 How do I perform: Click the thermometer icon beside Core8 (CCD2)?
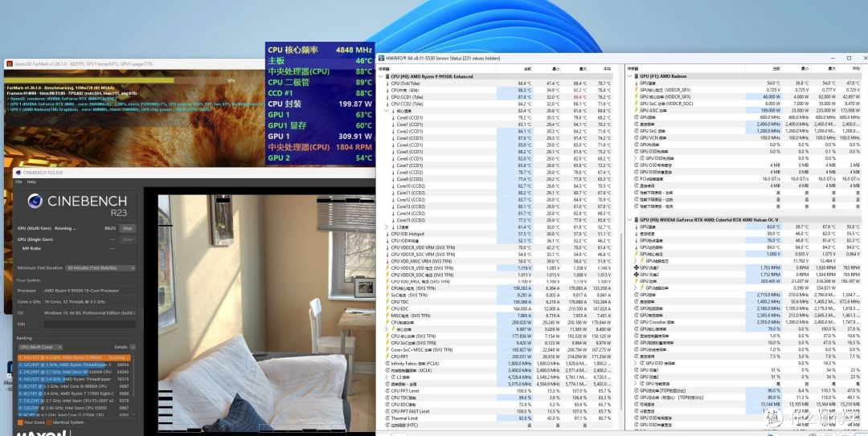[393, 172]
